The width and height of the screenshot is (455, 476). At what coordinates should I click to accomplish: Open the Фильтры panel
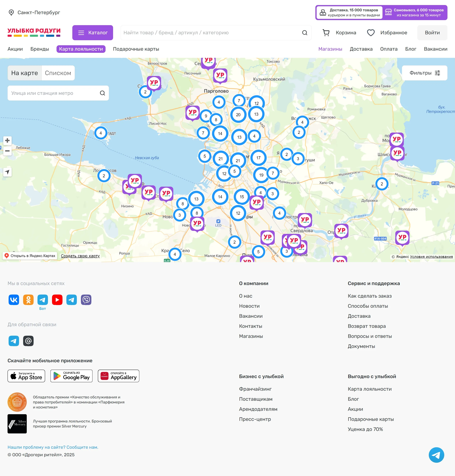424,73
